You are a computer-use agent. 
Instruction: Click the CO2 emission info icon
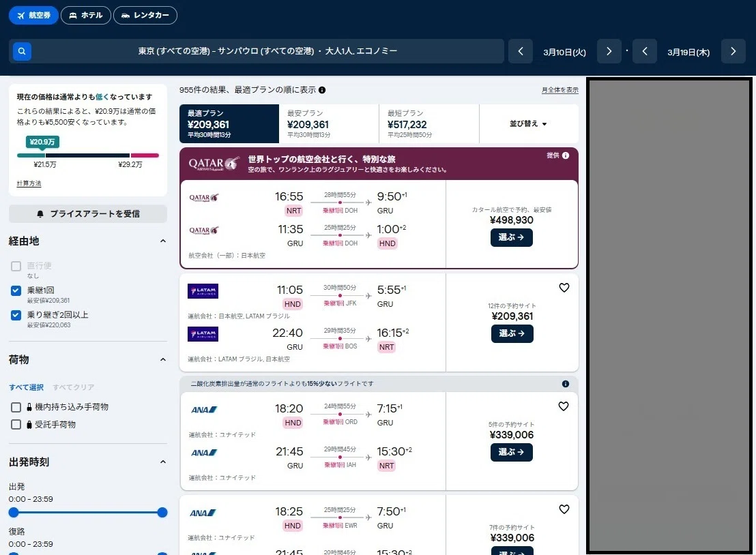pyautogui.click(x=566, y=384)
